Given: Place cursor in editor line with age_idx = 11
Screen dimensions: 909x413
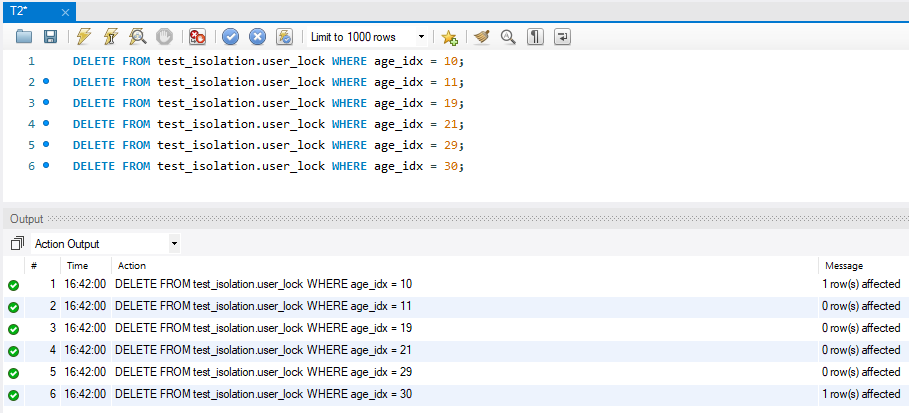Looking at the screenshot, I should pyautogui.click(x=269, y=82).
